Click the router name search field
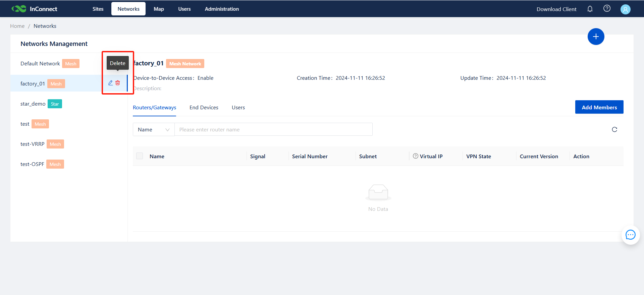The width and height of the screenshot is (644, 295). [x=273, y=130]
